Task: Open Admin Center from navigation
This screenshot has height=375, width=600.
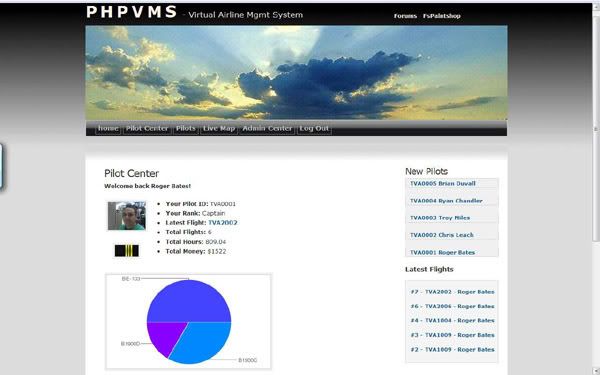Action: (267, 129)
